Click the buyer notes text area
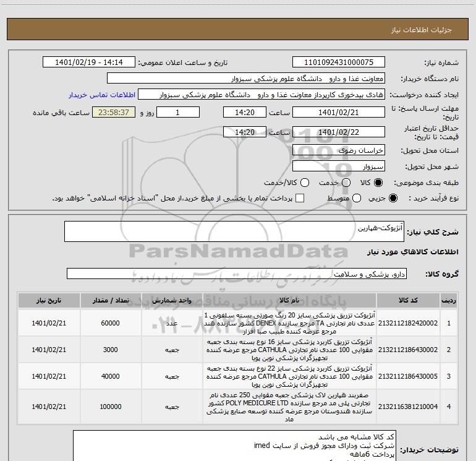The width and height of the screenshot is (476, 461). click(x=235, y=446)
